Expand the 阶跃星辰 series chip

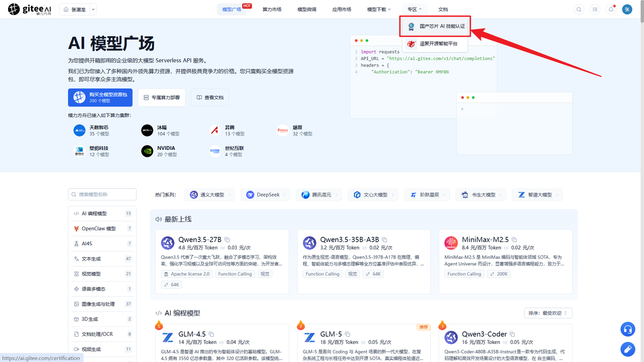427,195
